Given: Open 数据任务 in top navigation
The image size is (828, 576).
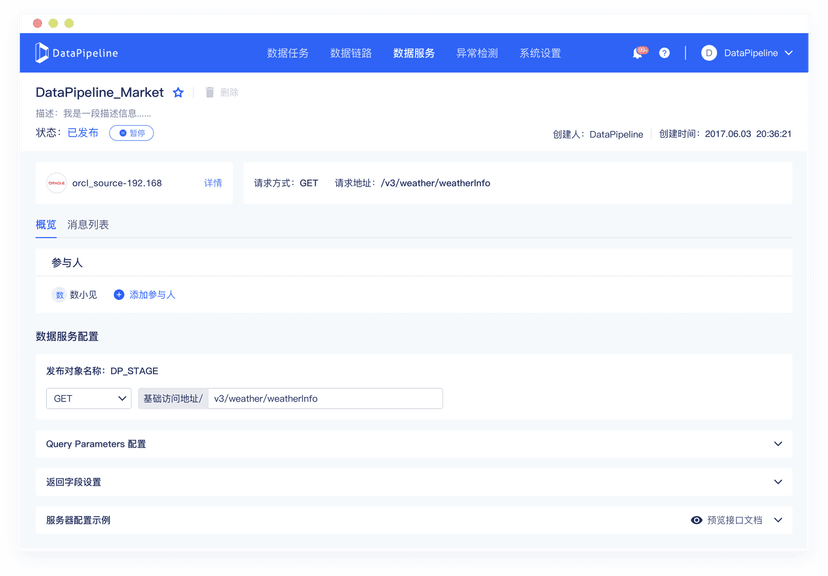Looking at the screenshot, I should click(288, 53).
